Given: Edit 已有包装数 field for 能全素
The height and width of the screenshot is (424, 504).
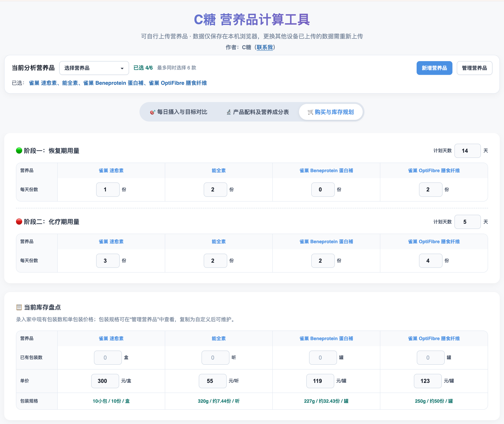Looking at the screenshot, I should (x=215, y=357).
